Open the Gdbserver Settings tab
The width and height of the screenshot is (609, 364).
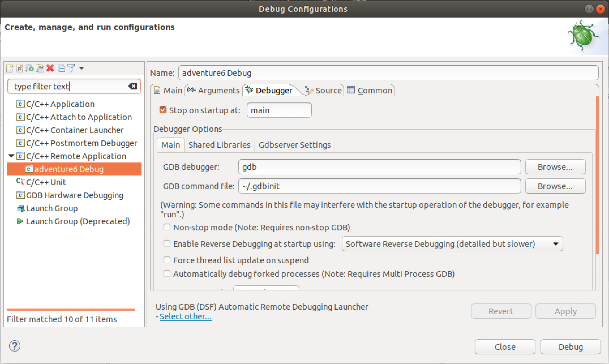point(294,145)
